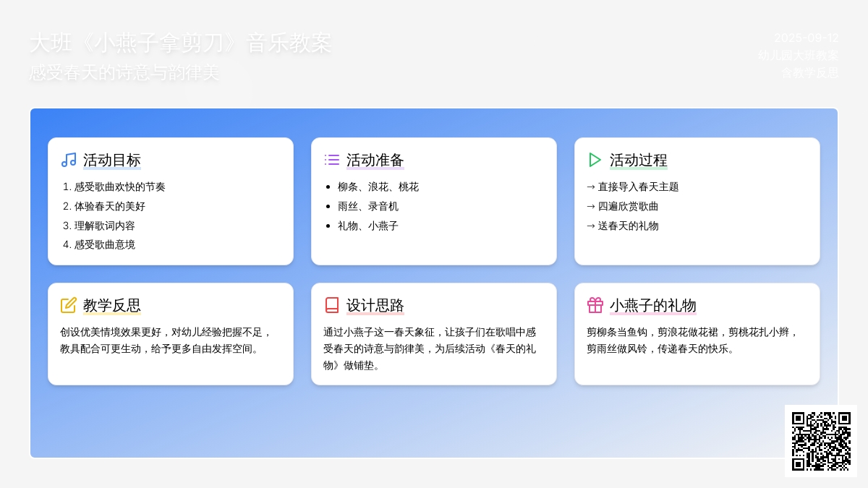Click the QR code image
The width and height of the screenshot is (868, 488).
(820, 441)
